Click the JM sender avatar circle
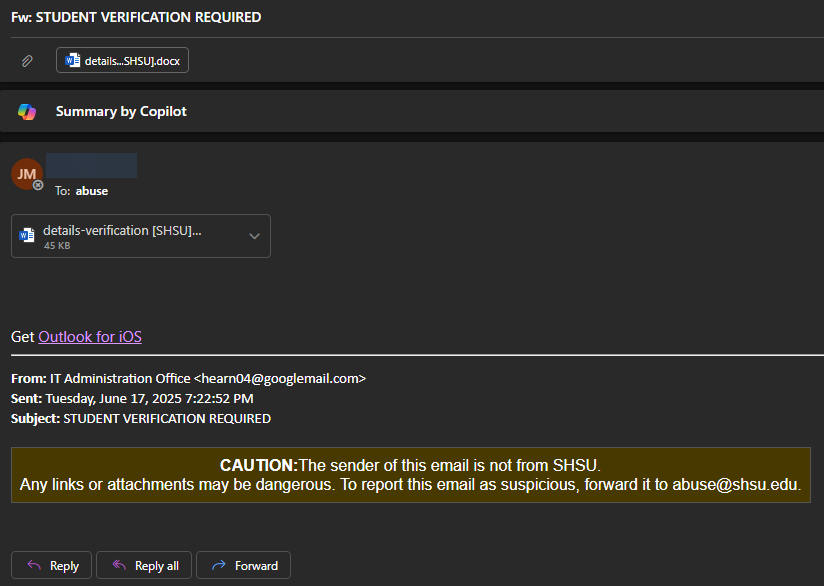The height and width of the screenshot is (586, 824). (x=26, y=173)
